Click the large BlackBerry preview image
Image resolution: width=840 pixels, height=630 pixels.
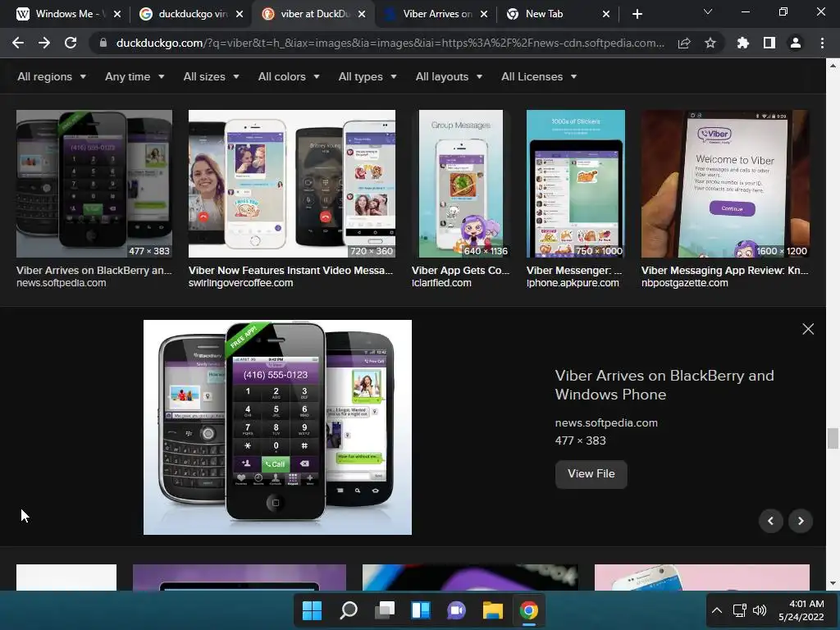click(277, 427)
